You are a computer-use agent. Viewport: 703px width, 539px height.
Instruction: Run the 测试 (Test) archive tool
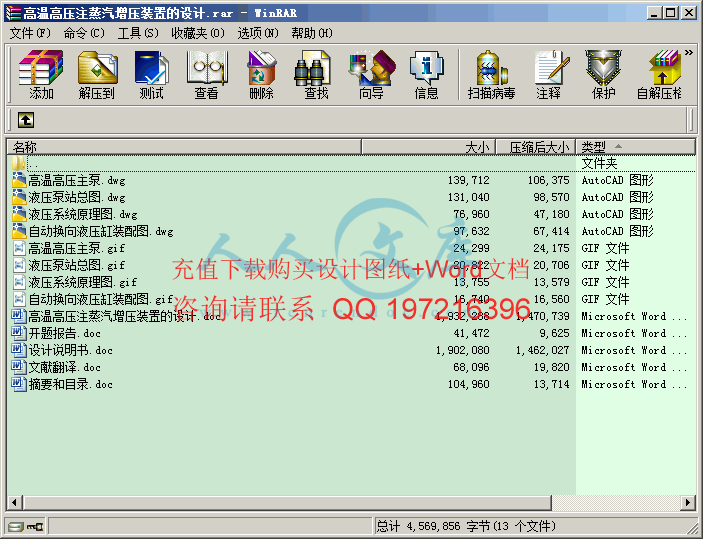pyautogui.click(x=152, y=74)
